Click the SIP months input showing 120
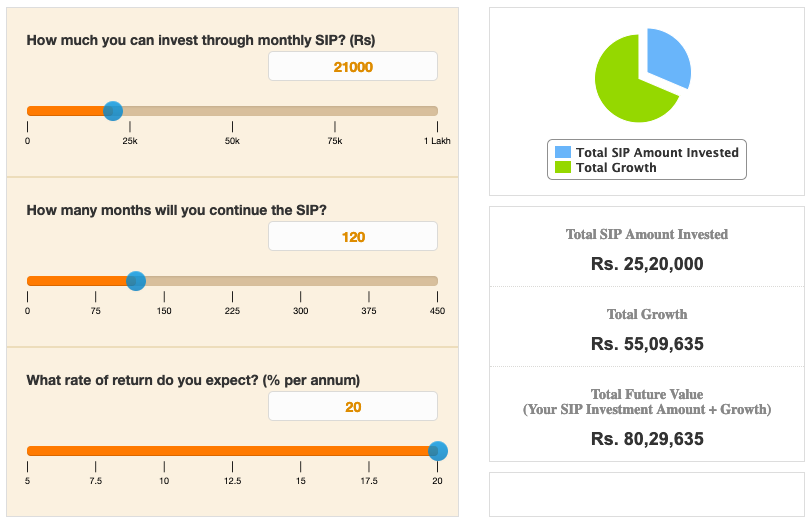This screenshot has height=522, width=810. 352,237
